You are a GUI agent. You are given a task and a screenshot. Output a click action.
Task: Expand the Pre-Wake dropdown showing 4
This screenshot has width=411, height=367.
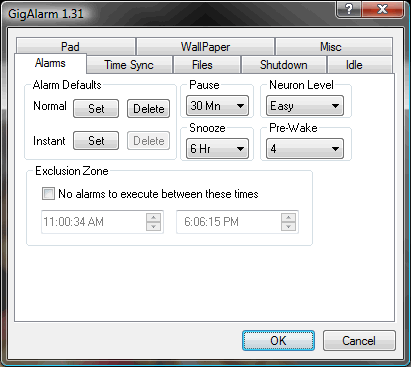tap(305, 149)
